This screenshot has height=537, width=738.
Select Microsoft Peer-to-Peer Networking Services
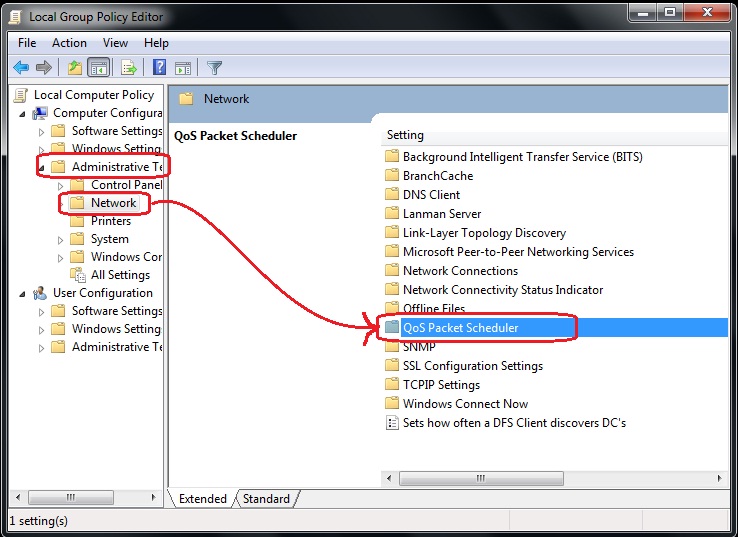click(518, 251)
